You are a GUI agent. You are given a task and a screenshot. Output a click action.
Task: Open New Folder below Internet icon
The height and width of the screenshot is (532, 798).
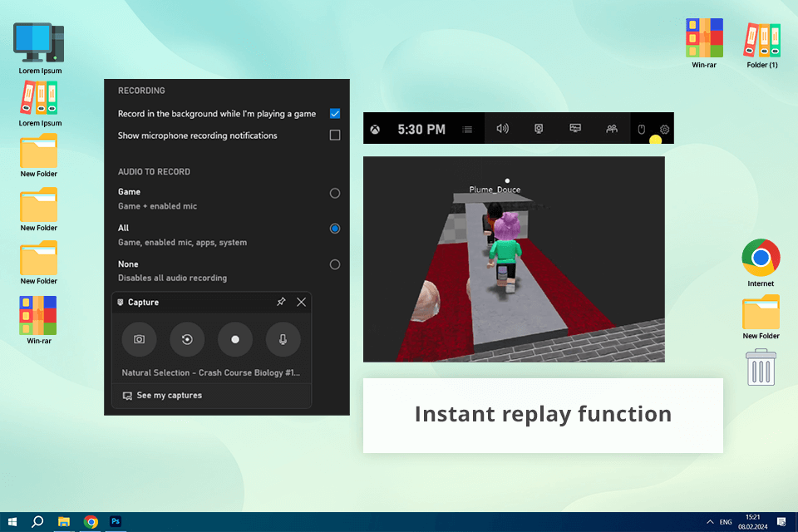[x=761, y=318]
